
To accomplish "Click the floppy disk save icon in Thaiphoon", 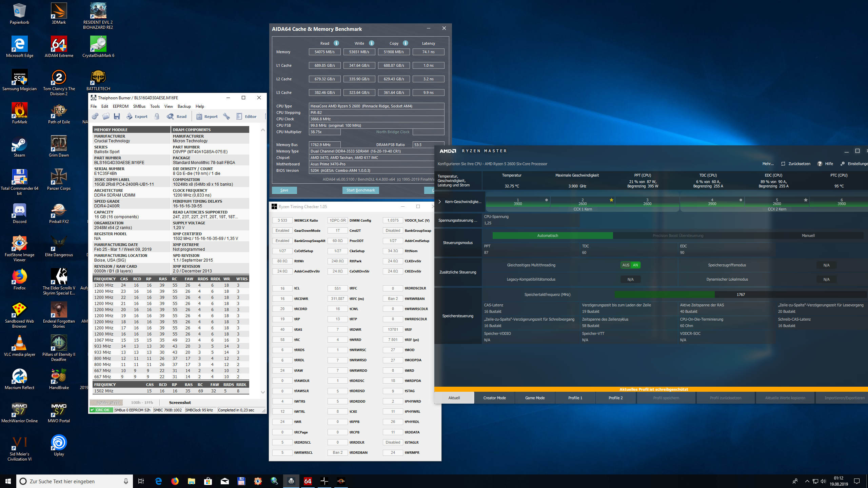I will click(x=117, y=116).
